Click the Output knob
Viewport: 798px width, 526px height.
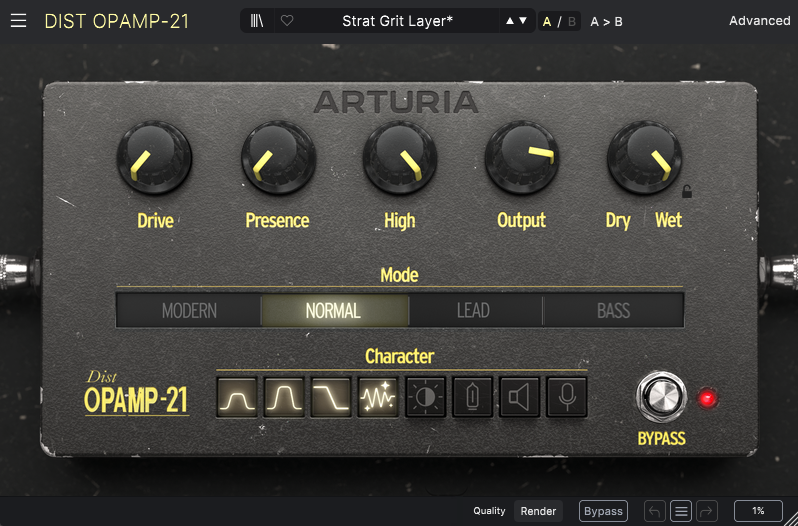click(522, 158)
